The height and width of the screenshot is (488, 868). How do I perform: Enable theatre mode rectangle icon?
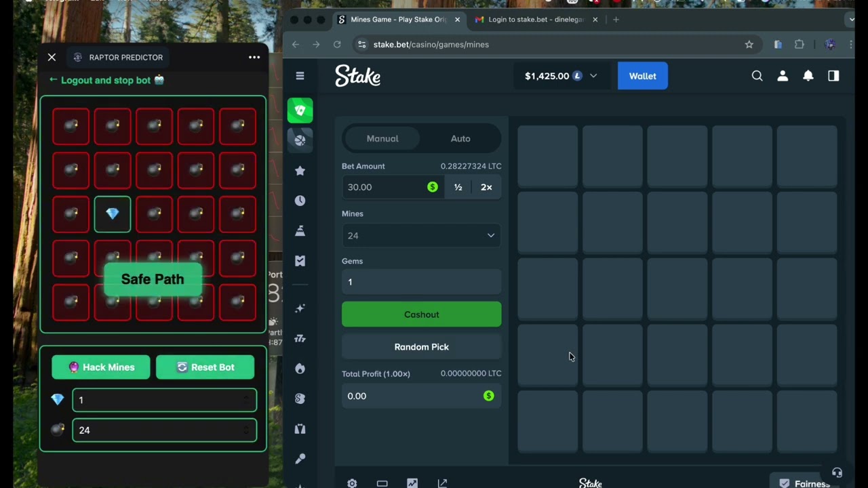[382, 483]
